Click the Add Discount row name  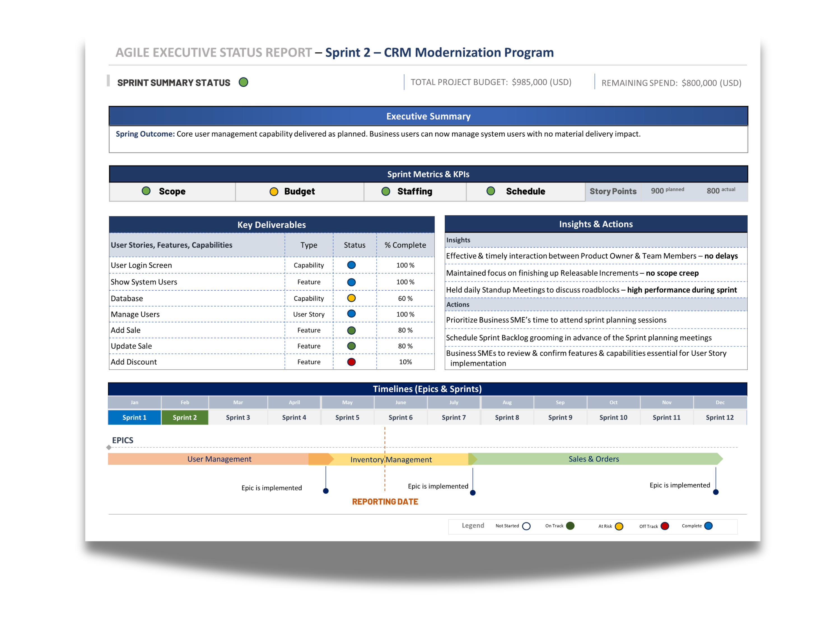click(x=134, y=362)
